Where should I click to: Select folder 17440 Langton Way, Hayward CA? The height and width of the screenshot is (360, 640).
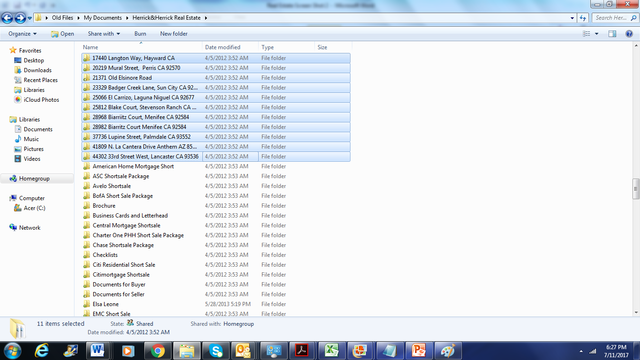coord(216,58)
